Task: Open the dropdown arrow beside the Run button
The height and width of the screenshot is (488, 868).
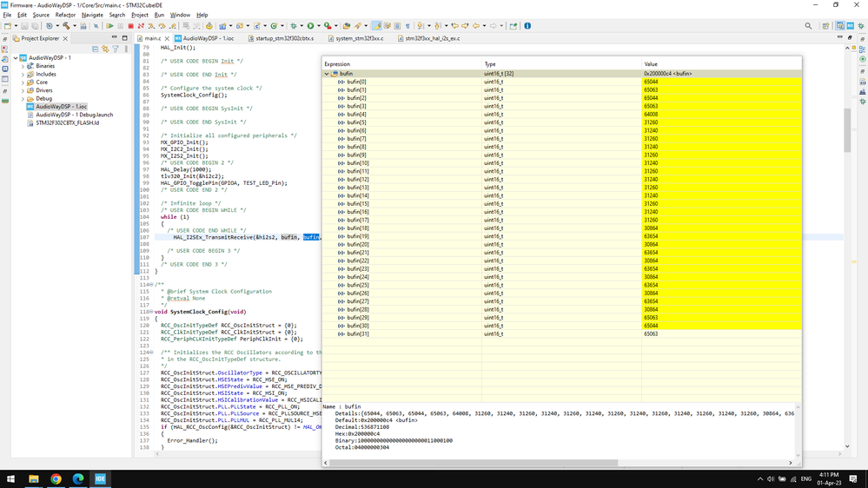Action: coord(318,26)
